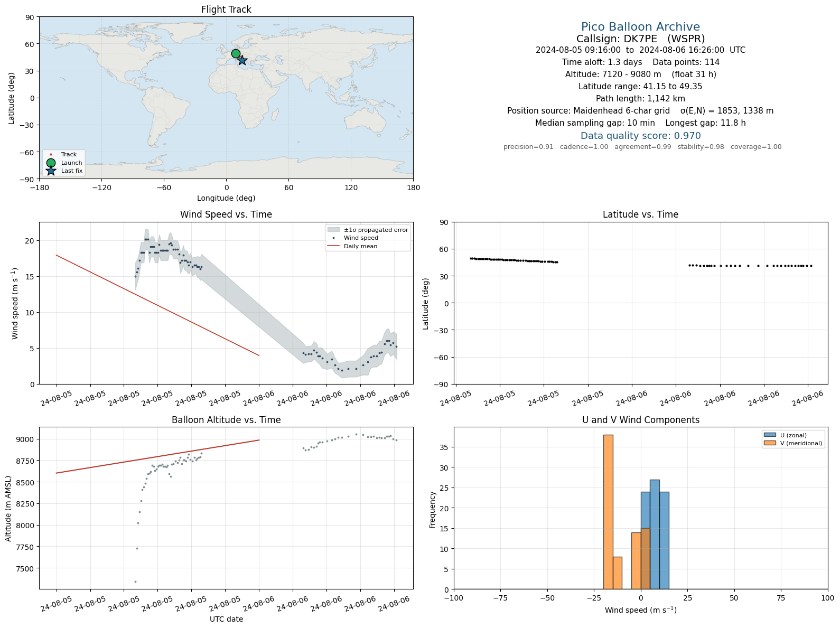The image size is (840, 628).
Task: Click the blue U (zonal) legend swatch
Action: [x=770, y=435]
